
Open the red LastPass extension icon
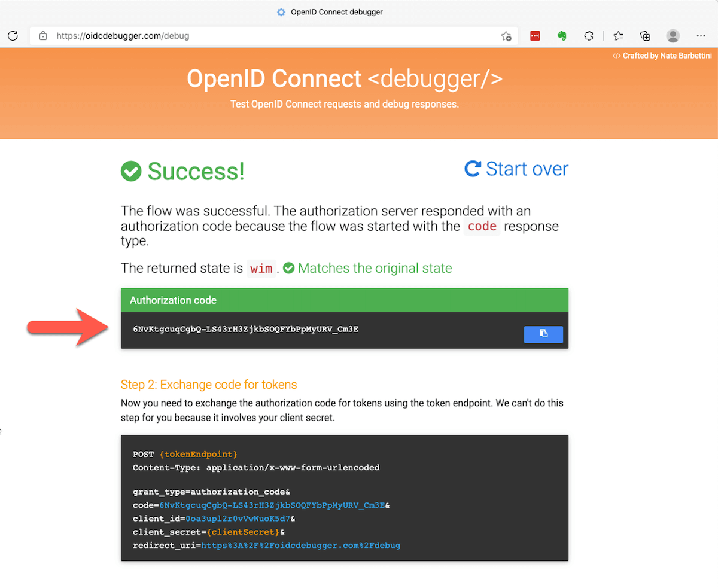tap(535, 36)
